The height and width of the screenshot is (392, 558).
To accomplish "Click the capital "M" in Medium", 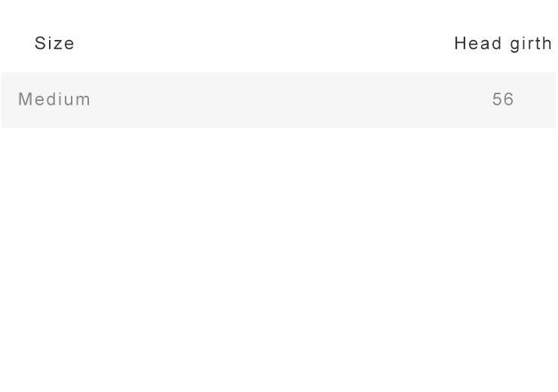I will tap(24, 100).
